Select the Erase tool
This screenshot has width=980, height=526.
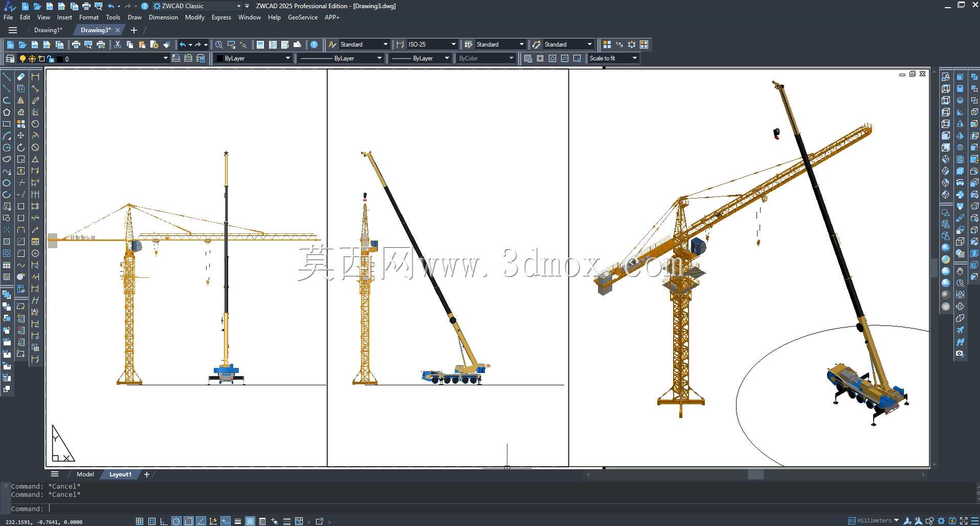(21, 77)
